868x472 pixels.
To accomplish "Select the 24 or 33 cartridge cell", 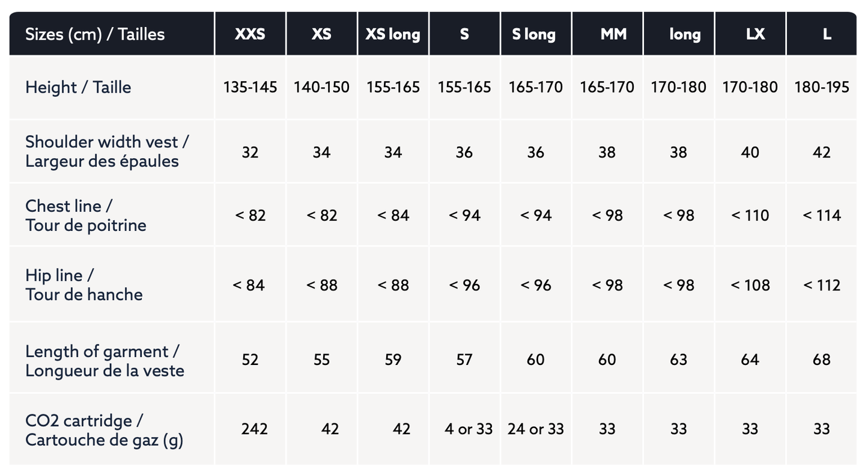I will tap(535, 429).
